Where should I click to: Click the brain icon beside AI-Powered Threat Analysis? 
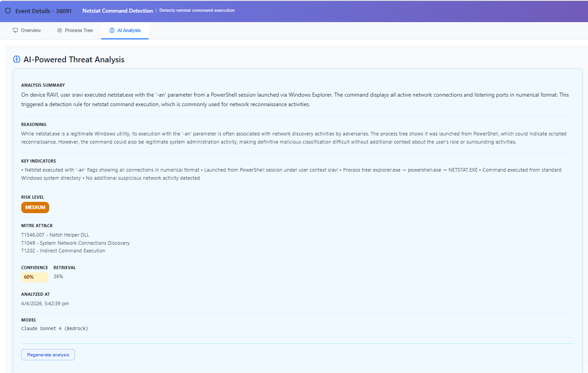[17, 60]
